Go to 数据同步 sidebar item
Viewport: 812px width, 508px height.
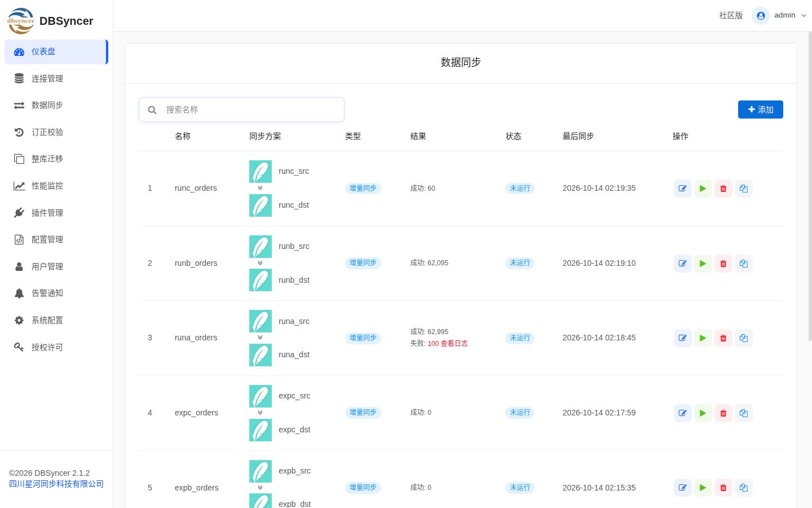click(56, 105)
